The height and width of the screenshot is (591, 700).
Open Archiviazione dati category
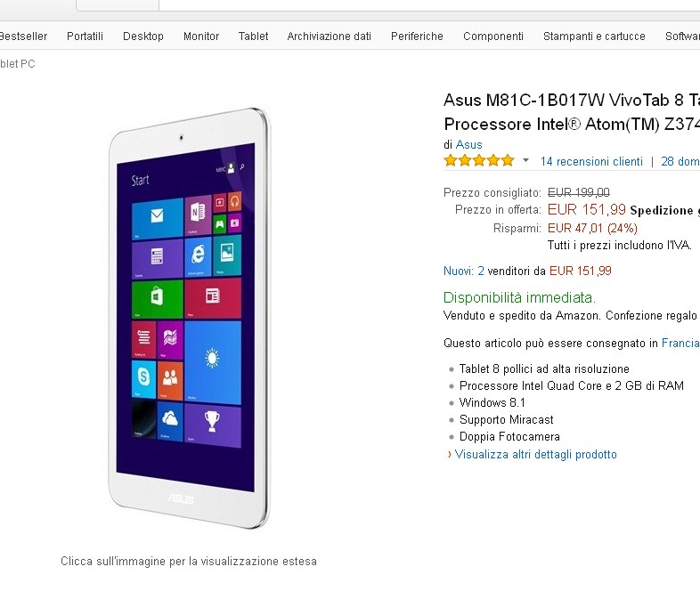(329, 36)
